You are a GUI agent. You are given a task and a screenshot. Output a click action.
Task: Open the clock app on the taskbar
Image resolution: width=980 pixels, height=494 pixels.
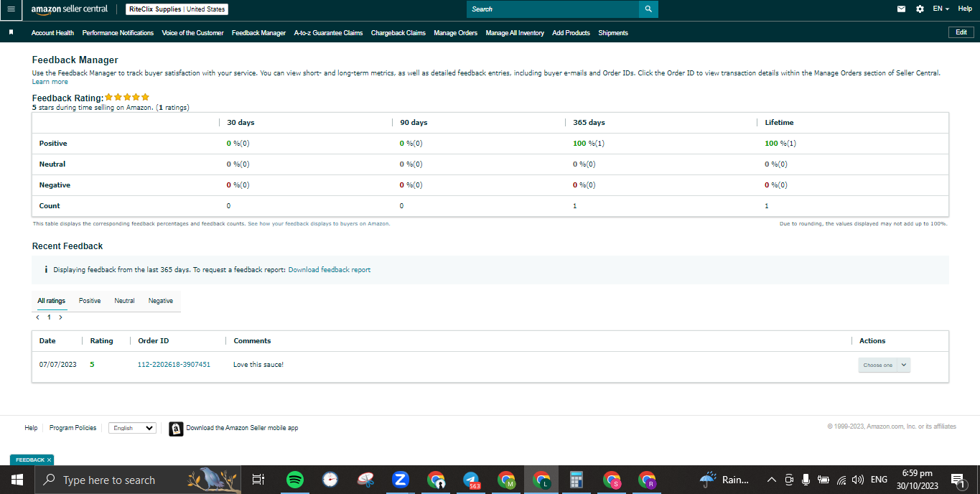330,480
